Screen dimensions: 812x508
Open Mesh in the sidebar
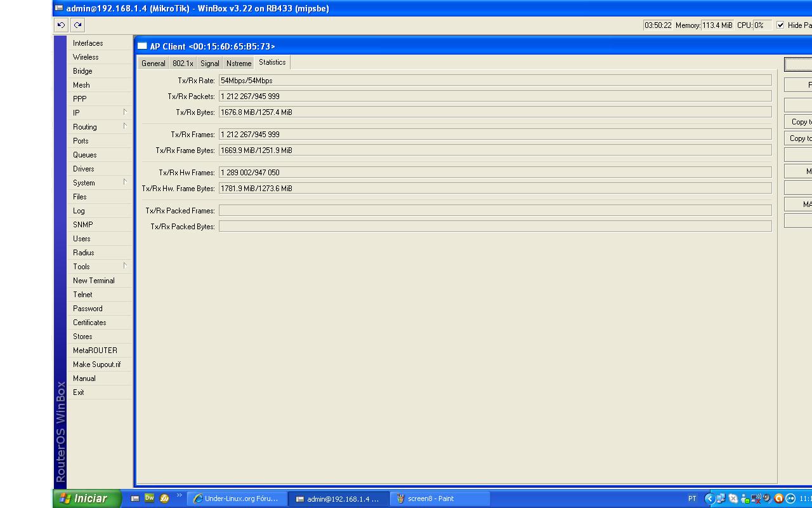pyautogui.click(x=81, y=85)
